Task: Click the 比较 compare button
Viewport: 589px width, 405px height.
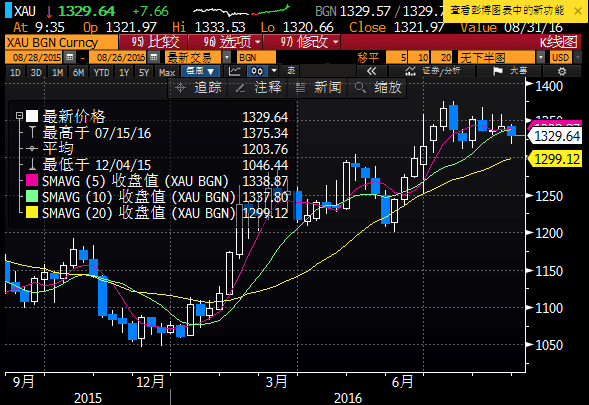Action: point(154,42)
